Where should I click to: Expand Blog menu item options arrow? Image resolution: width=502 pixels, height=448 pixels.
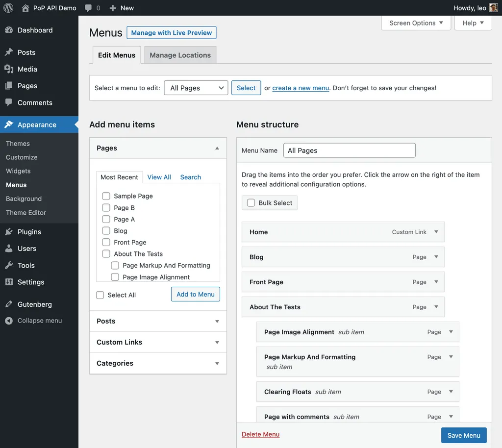pyautogui.click(x=436, y=257)
